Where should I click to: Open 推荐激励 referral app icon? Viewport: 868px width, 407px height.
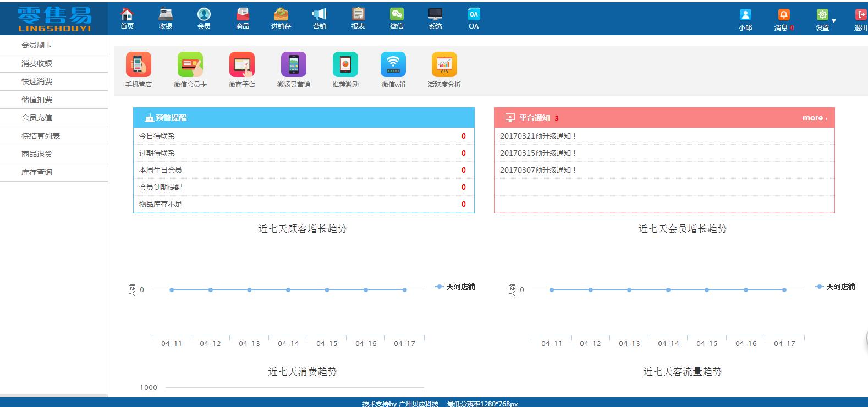345,64
